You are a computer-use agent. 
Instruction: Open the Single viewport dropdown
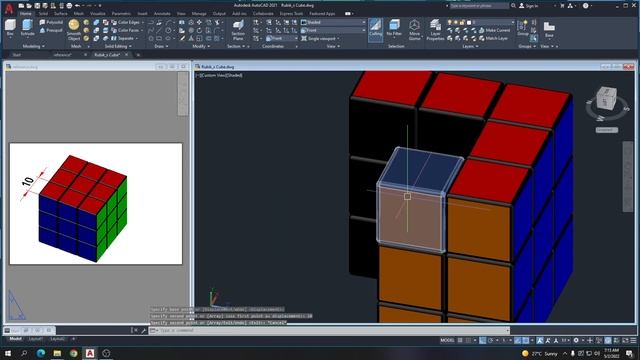point(321,38)
